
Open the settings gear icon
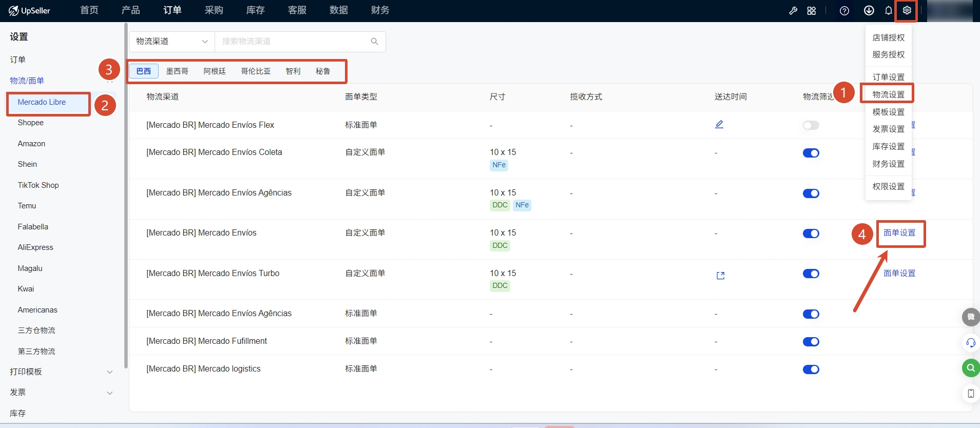[x=907, y=10]
